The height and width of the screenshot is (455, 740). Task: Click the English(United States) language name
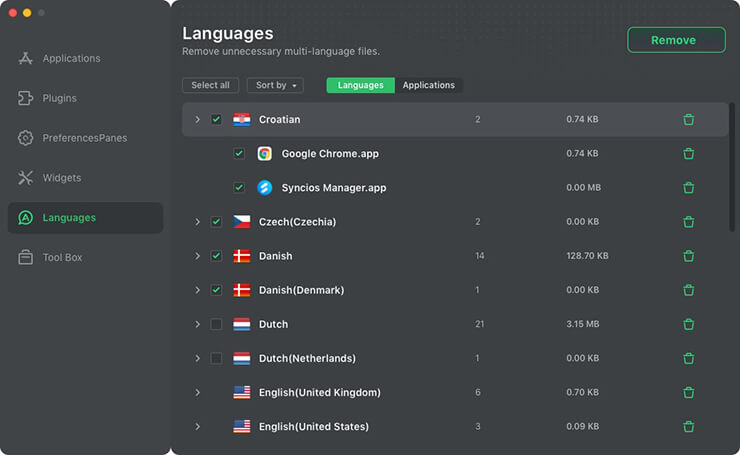click(314, 427)
